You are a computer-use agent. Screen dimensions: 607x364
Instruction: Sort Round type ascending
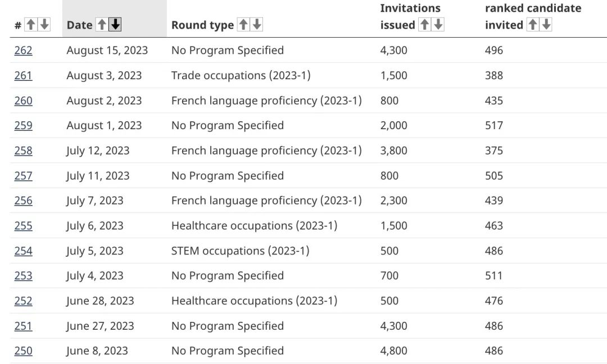[x=243, y=25]
